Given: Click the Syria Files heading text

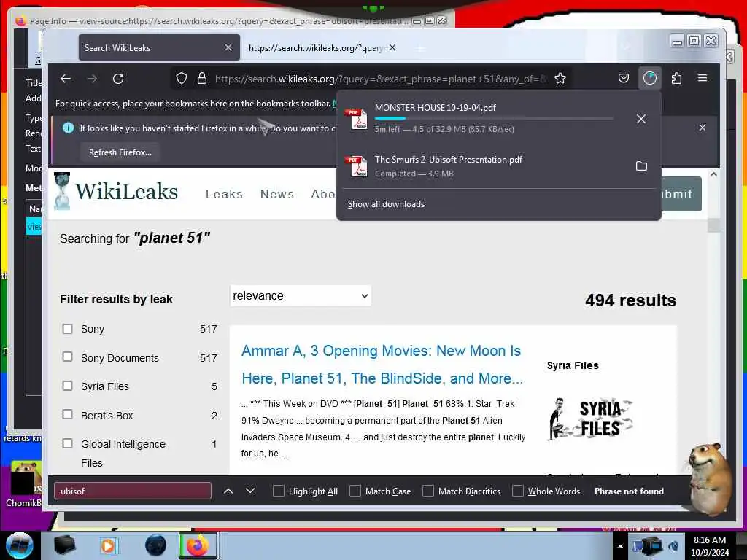Looking at the screenshot, I should 573,365.
